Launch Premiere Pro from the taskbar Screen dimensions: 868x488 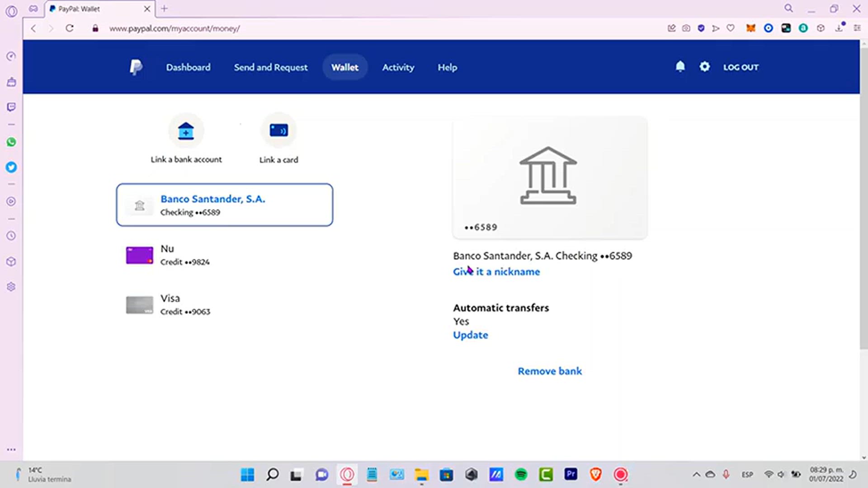pos(571,474)
